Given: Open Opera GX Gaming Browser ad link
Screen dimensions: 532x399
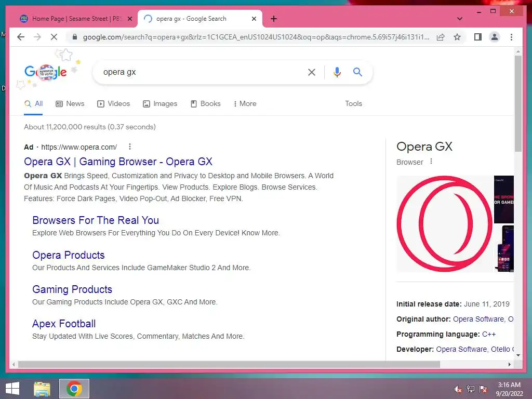Looking at the screenshot, I should click(118, 162).
